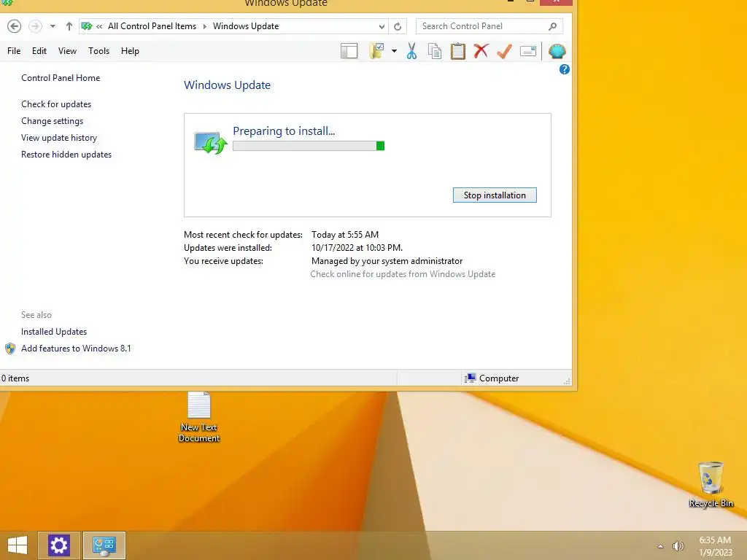Open the recent locations dropdown arrow

53,26
